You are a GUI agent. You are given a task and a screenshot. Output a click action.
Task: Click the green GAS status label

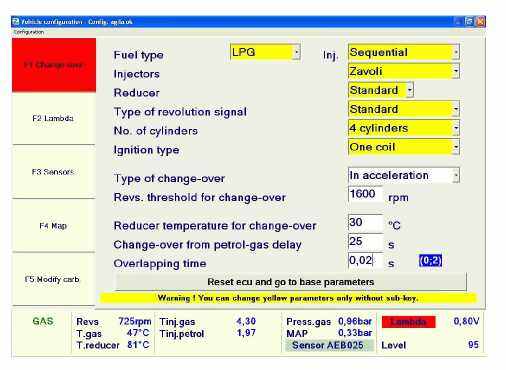pyautogui.click(x=43, y=321)
